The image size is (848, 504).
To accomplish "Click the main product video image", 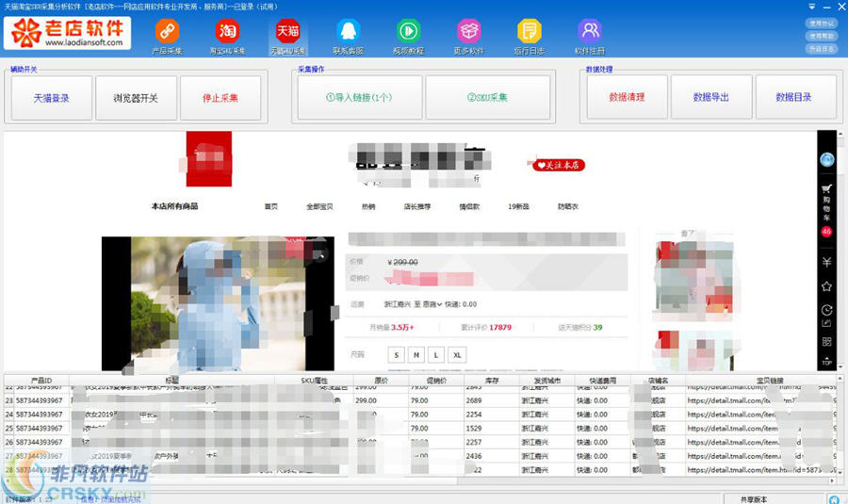I will click(218, 303).
